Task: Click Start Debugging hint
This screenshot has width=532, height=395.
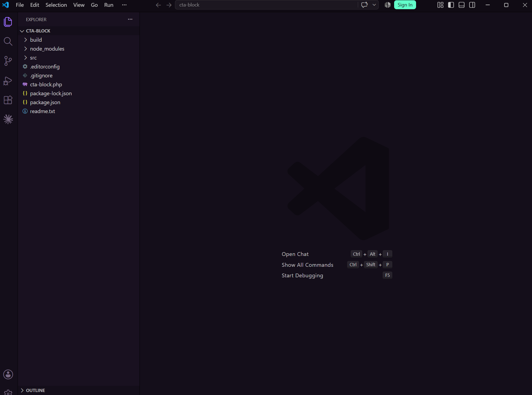Action: pos(302,275)
